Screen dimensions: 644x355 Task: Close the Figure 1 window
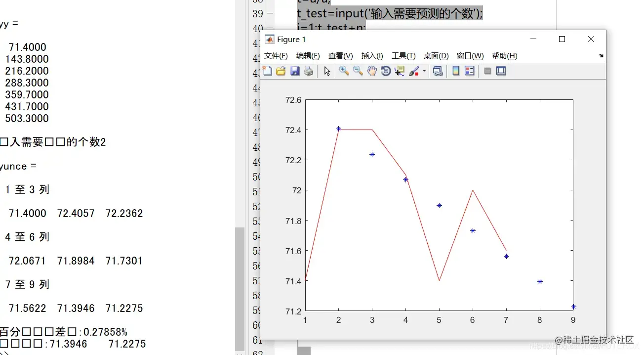coord(591,39)
